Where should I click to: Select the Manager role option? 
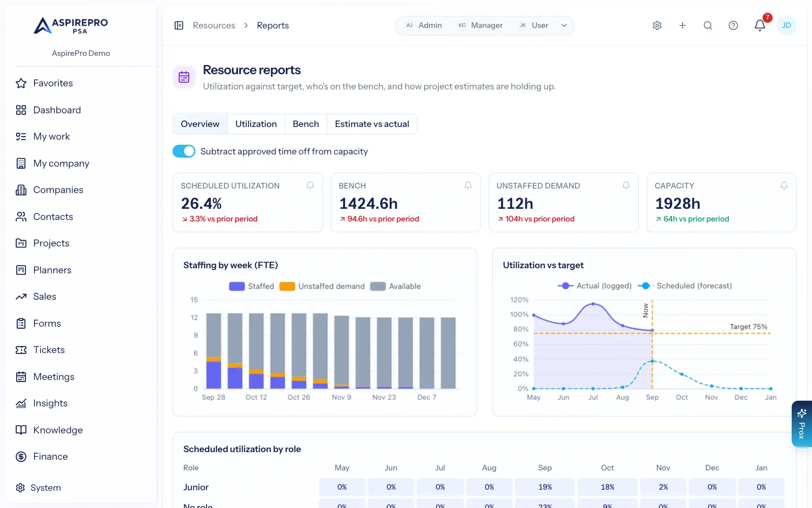point(480,25)
